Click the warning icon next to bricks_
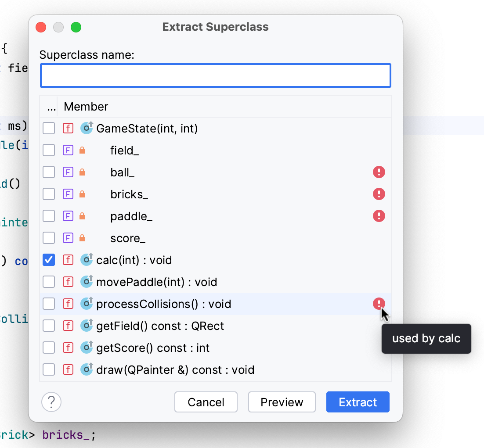Image resolution: width=484 pixels, height=448 pixels. tap(379, 194)
